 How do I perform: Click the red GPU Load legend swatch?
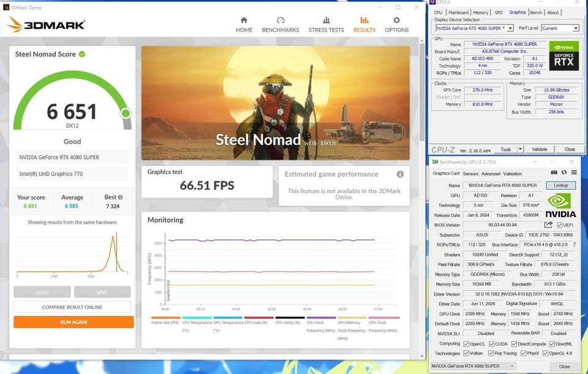(x=258, y=318)
